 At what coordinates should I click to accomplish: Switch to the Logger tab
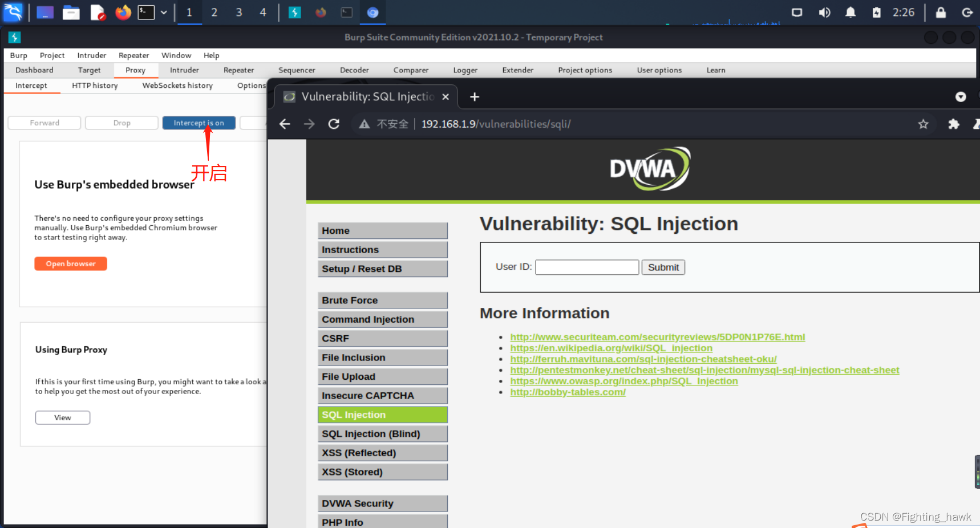(465, 70)
